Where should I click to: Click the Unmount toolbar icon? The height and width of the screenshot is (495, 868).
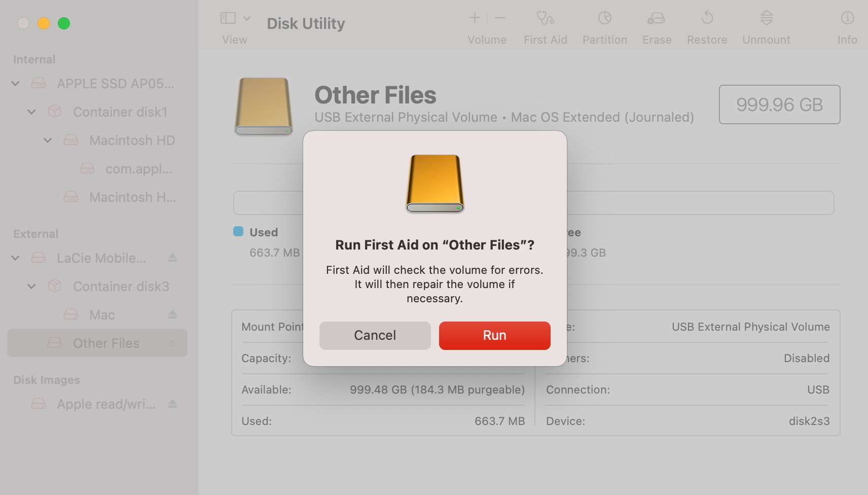pyautogui.click(x=767, y=18)
